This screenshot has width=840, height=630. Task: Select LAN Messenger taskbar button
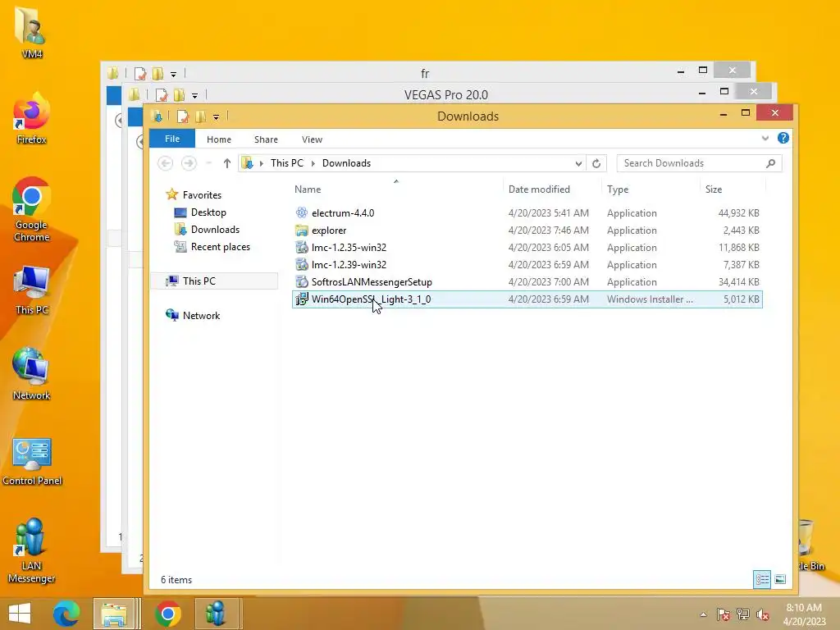(x=216, y=614)
